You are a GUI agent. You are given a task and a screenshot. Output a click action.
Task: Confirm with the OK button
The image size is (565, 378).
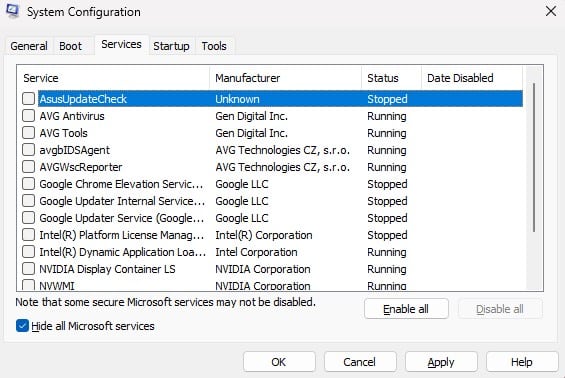(x=279, y=362)
